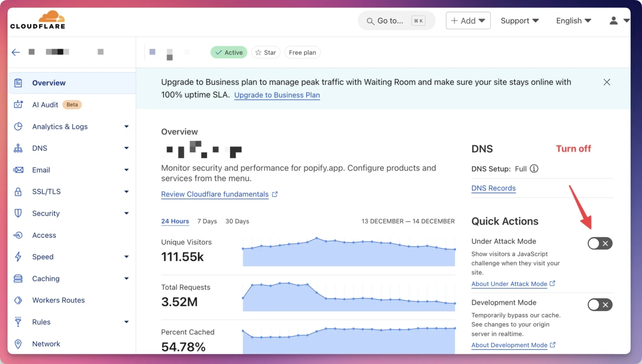Select the 30 Days tab
This screenshot has height=364, width=642.
(x=237, y=221)
